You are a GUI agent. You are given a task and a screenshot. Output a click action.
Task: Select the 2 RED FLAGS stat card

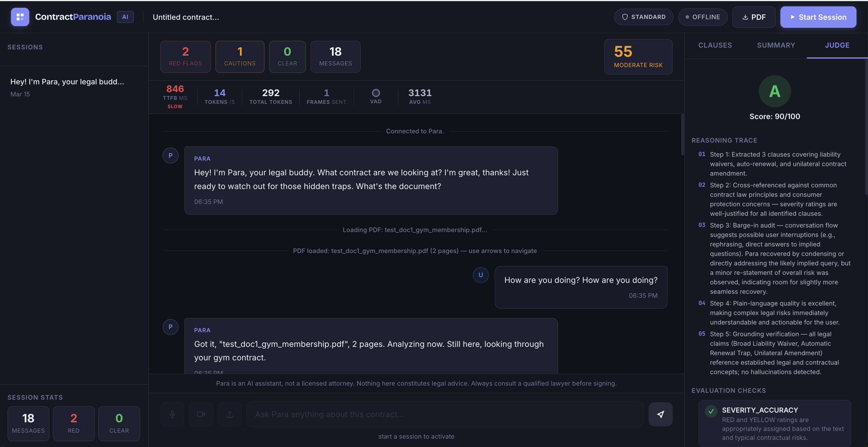click(x=185, y=56)
